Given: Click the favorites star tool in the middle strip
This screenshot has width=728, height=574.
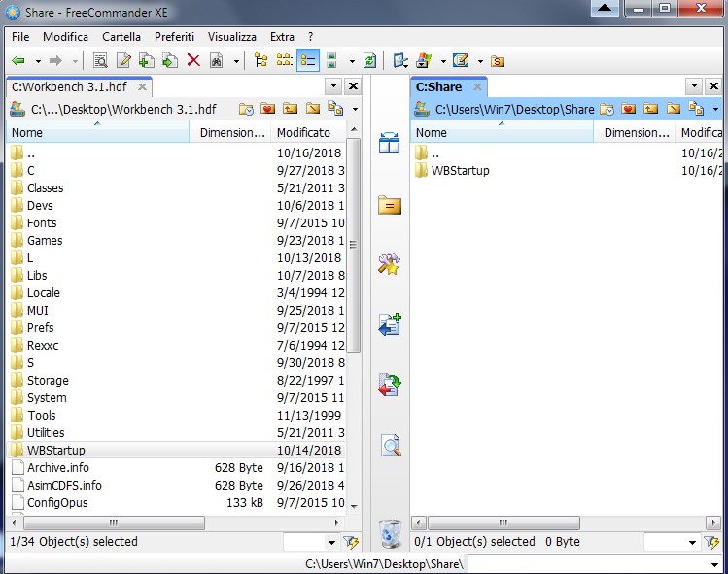Looking at the screenshot, I should coord(390,264).
